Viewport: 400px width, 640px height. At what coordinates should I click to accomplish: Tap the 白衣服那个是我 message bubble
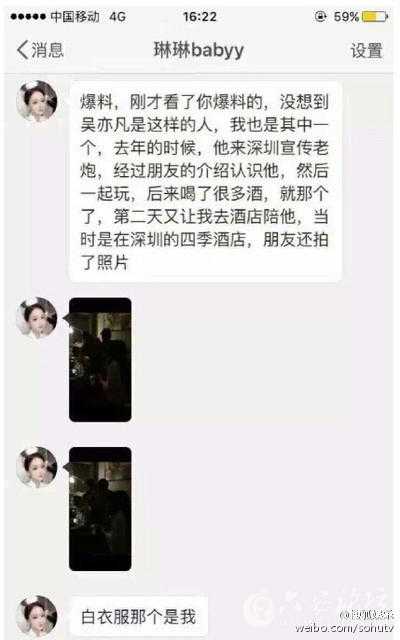138,616
